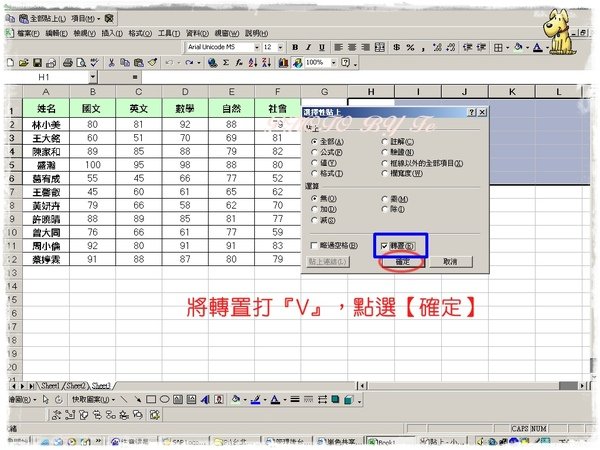600x450 pixels.
Task: Launch the Chart Wizard icon
Action: [283, 62]
